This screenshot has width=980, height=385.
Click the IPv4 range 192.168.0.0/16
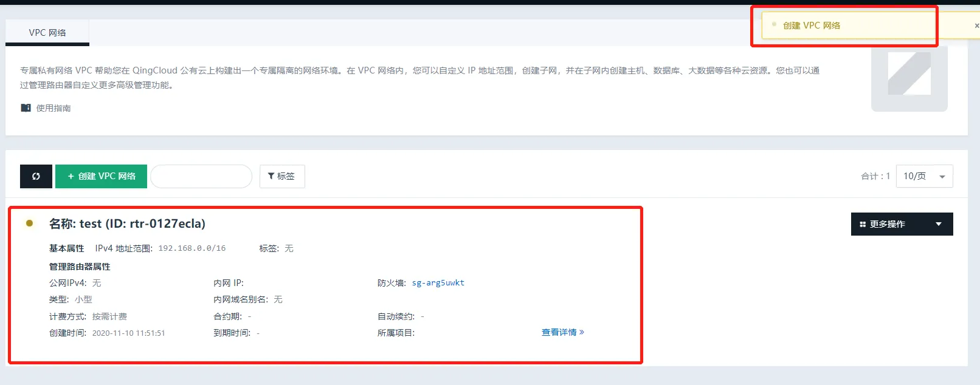(x=192, y=248)
